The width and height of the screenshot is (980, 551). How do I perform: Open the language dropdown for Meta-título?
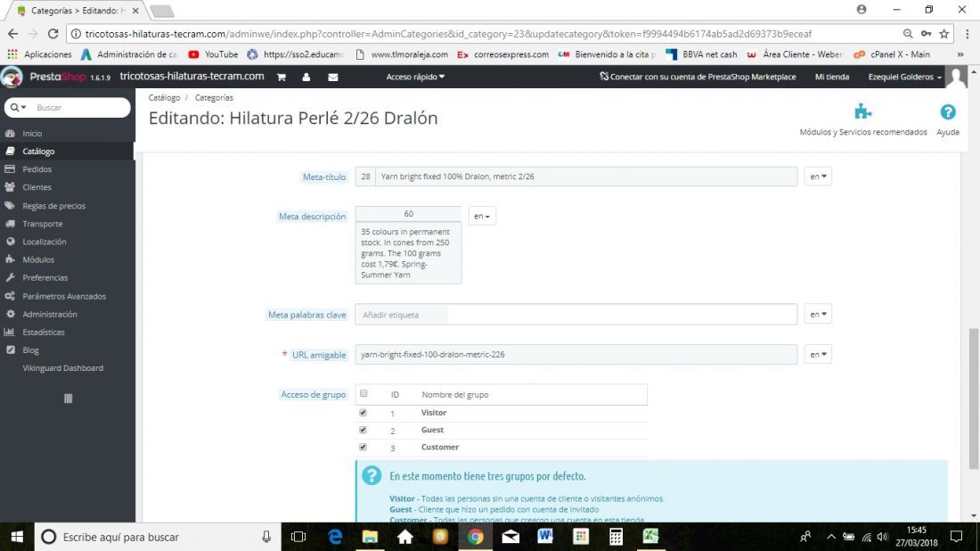(x=818, y=177)
